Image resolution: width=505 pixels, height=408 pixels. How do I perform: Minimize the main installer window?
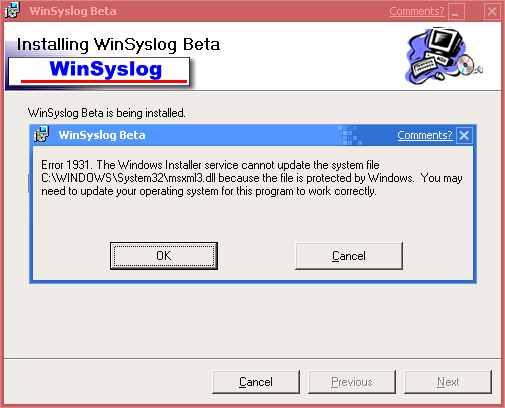[457, 11]
